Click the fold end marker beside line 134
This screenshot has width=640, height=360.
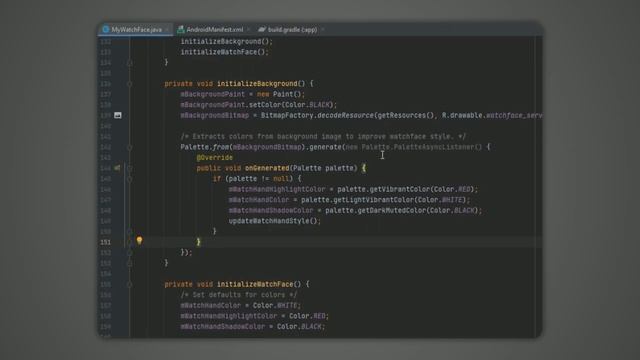[129, 62]
